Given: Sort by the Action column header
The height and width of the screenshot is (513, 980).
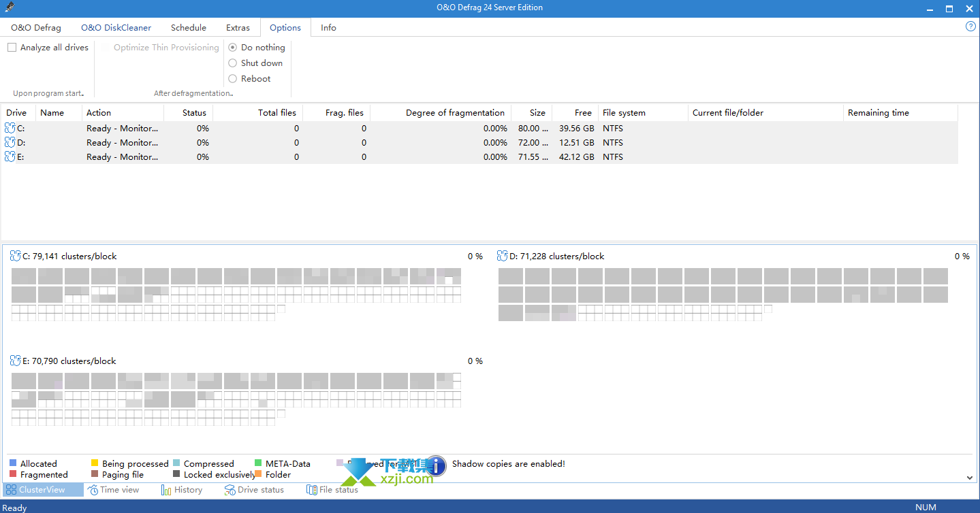Looking at the screenshot, I should point(123,113).
